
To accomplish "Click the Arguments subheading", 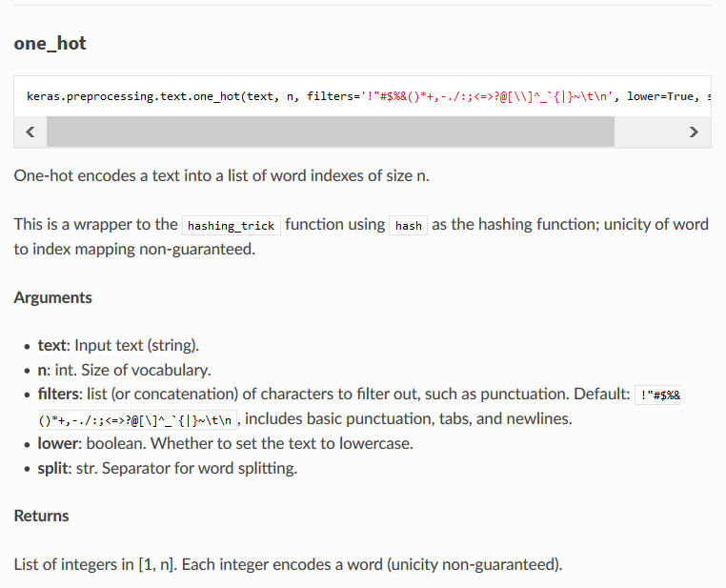I will coord(52,297).
